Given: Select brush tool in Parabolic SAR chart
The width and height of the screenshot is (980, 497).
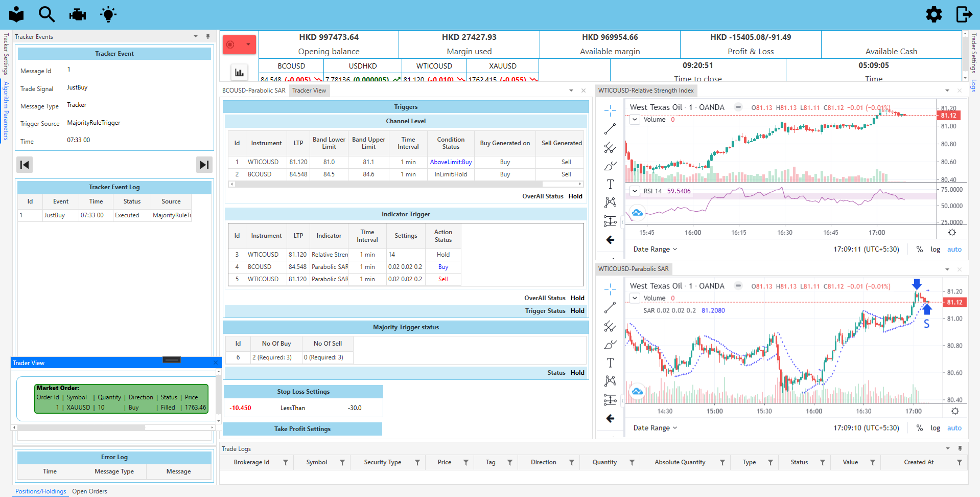Looking at the screenshot, I should click(x=610, y=345).
